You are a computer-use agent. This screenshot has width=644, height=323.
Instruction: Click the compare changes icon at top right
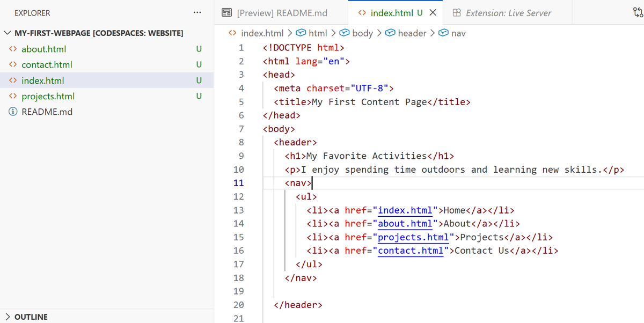pos(638,13)
